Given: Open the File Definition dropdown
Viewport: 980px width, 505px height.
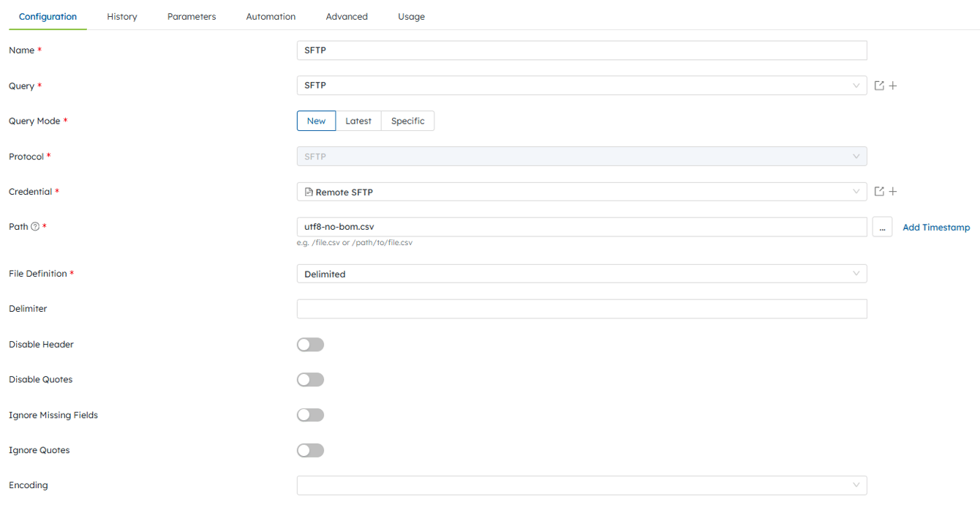Looking at the screenshot, I should [581, 274].
